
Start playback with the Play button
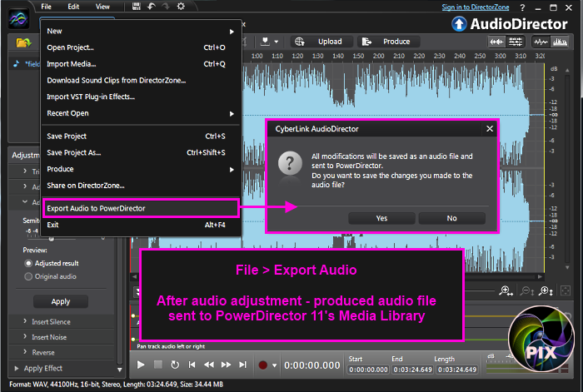pos(141,365)
